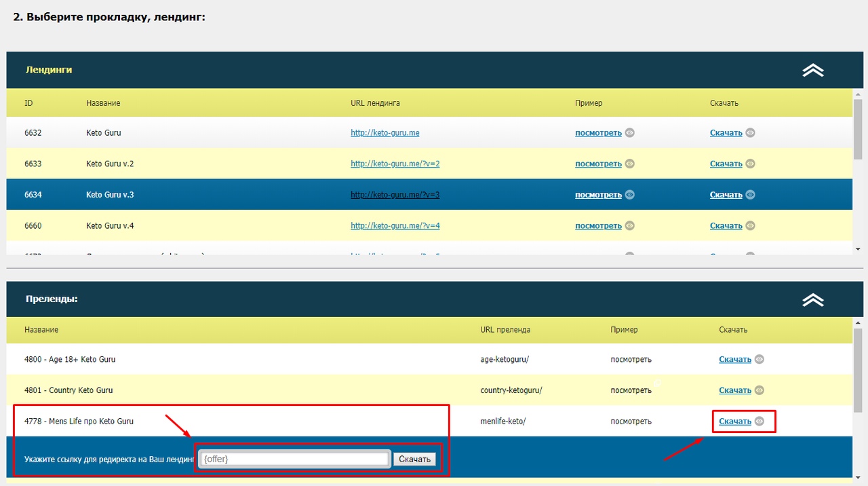
Task: Click the eye icon next to Скачать in row 6660
Action: (x=750, y=225)
